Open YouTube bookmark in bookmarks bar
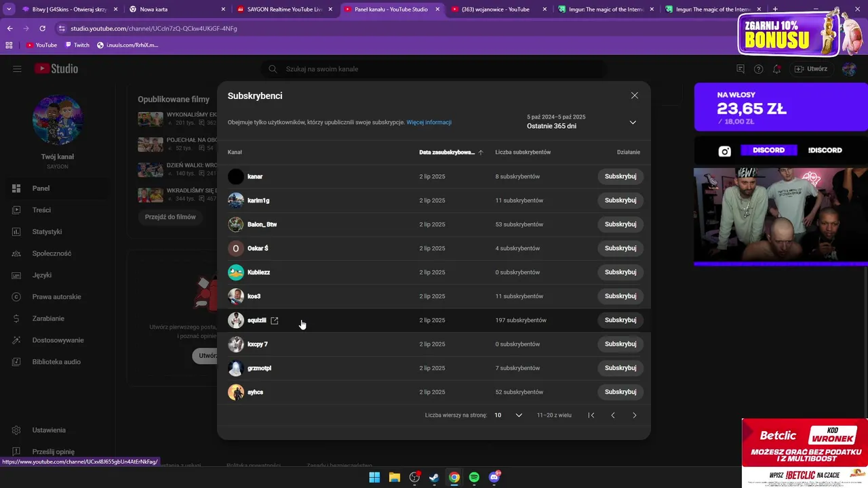 [x=41, y=45]
